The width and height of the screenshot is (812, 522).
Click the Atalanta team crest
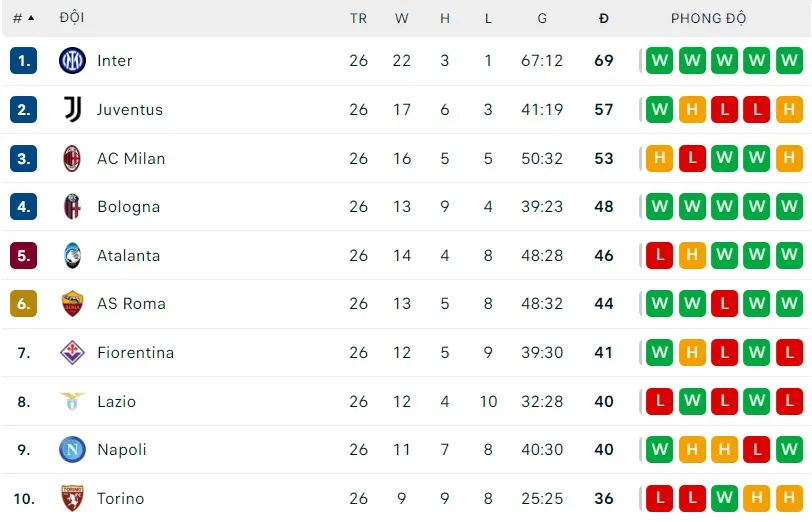pos(72,255)
